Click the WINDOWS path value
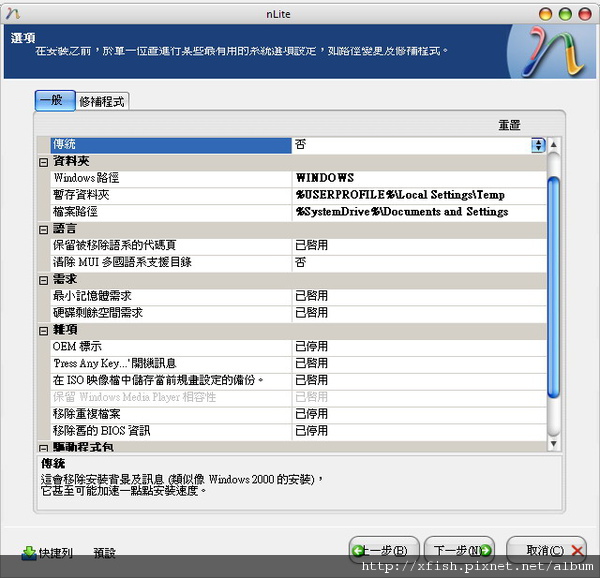600x578 pixels. click(325, 178)
